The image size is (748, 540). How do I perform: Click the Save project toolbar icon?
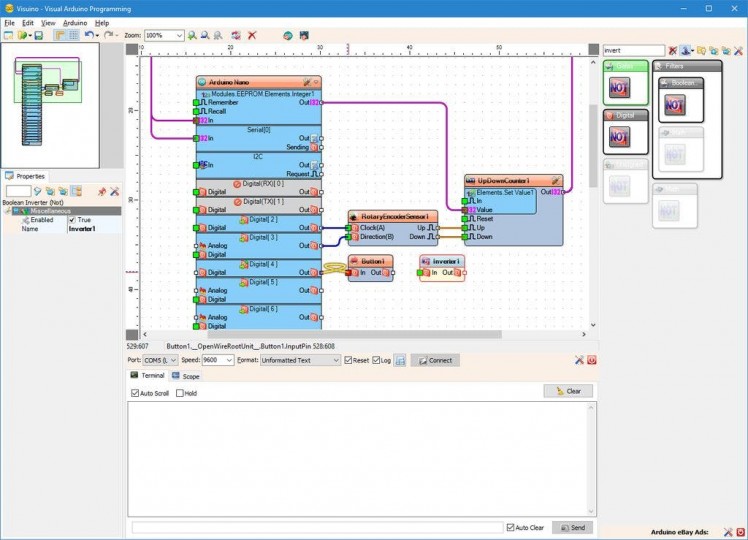(38, 35)
